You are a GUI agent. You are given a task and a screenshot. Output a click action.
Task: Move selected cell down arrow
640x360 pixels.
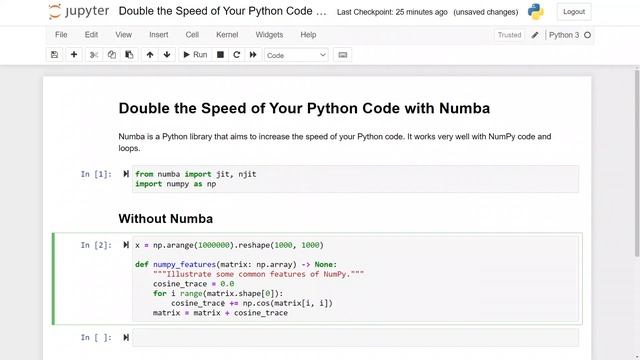tap(167, 55)
